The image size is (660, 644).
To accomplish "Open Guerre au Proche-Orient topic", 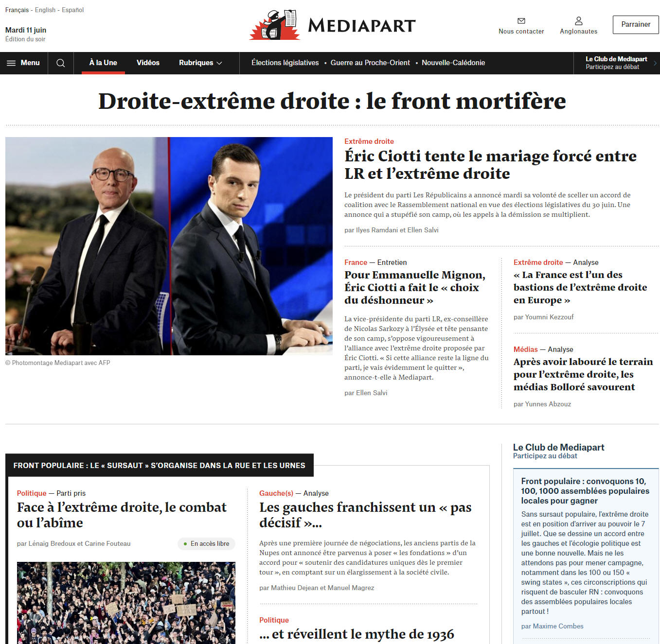I will pyautogui.click(x=370, y=63).
